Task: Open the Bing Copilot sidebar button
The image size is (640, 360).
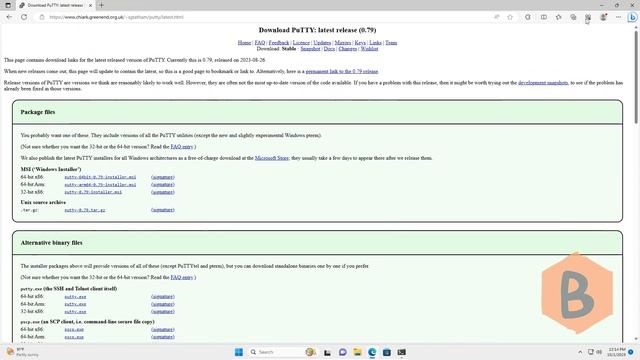Action: pos(632,17)
